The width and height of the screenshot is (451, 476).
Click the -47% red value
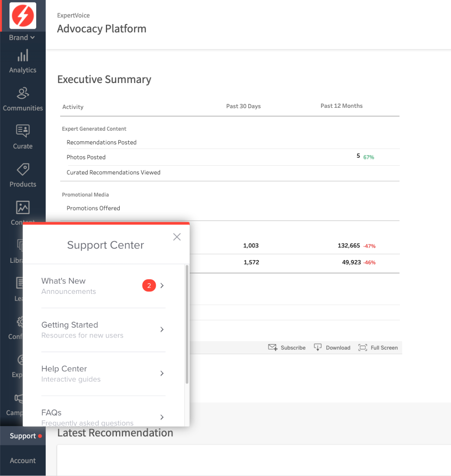(370, 246)
